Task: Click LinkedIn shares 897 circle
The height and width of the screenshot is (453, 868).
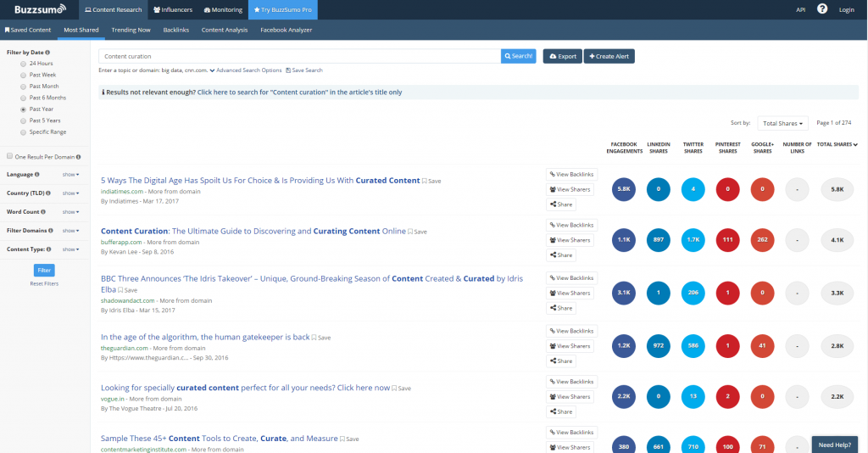Action: pyautogui.click(x=658, y=240)
